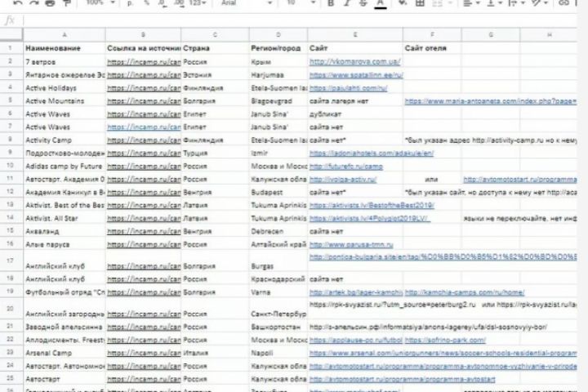This screenshot has width=588, height=392.
Task: Click the insert link icon
Action: tap(563, 3)
